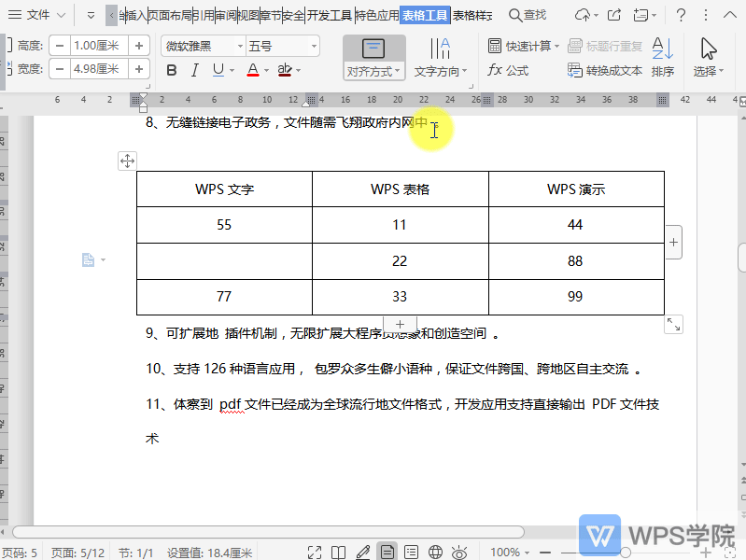
Task: Apply the red font color
Action: coord(253,70)
